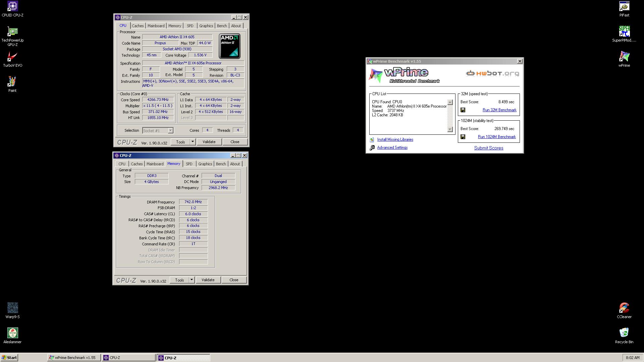Image resolution: width=644 pixels, height=362 pixels.
Task: Click Tools button in Memory CPU-Z window
Action: pyautogui.click(x=179, y=280)
